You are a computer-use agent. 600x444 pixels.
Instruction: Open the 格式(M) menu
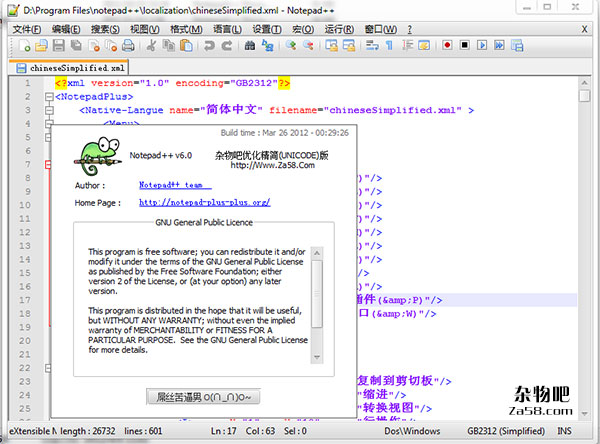click(186, 29)
